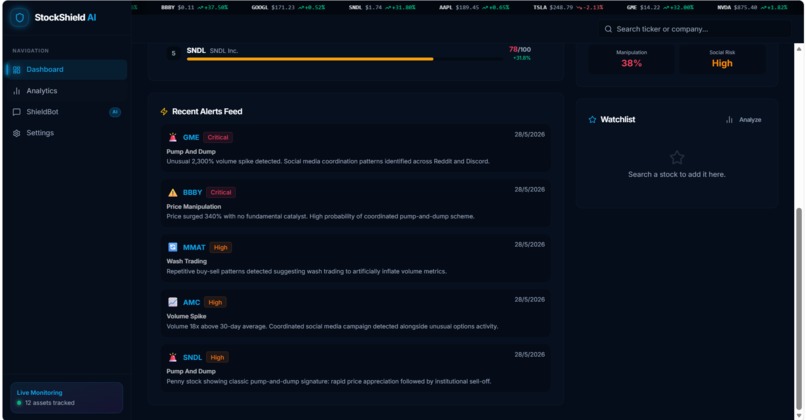Focus the Search ticker or company field
The image size is (806, 420).
pos(695,29)
